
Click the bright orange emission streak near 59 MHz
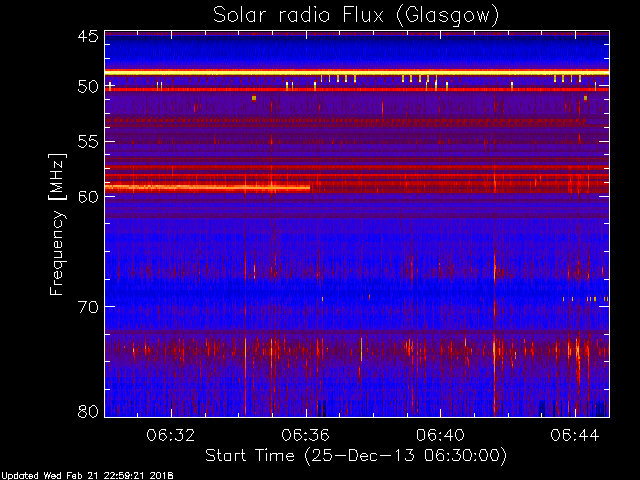click(x=208, y=188)
